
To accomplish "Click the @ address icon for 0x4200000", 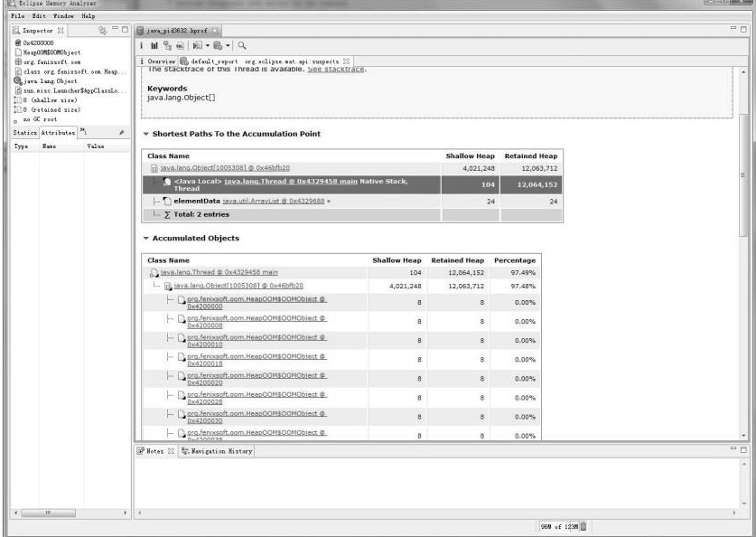I will tap(18, 42).
